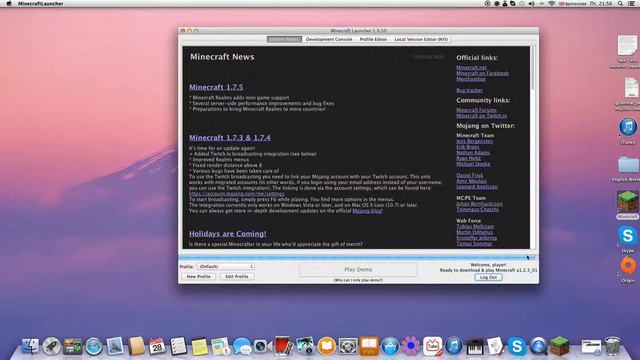The image size is (640, 360).
Task: Open Safari compass icon in dock
Action: coord(94,346)
